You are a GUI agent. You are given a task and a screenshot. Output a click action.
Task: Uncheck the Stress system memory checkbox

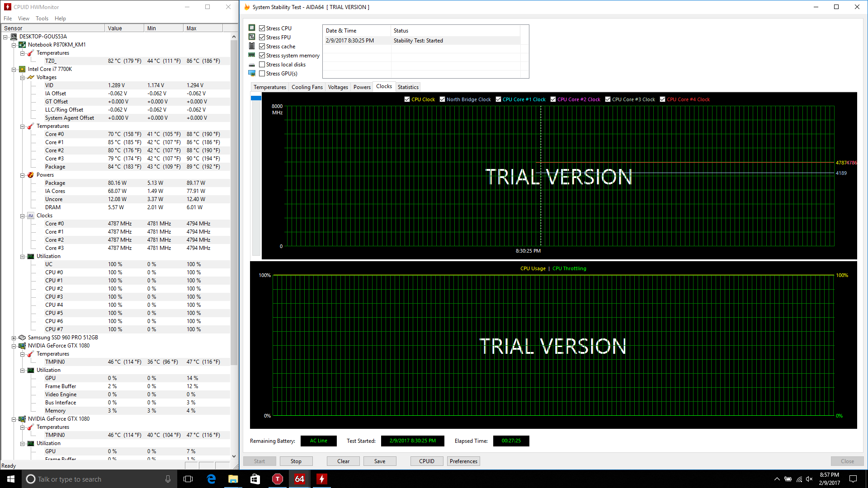[x=262, y=55]
